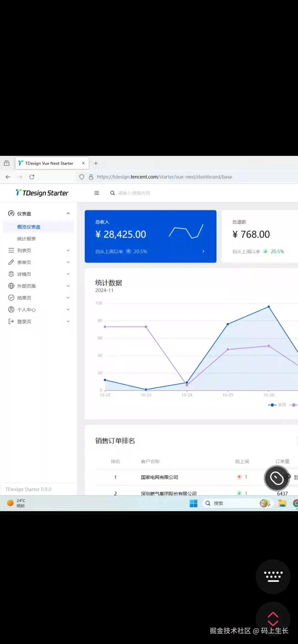Click the 总收入 card right arrow
This screenshot has width=298, height=644.
point(203,251)
